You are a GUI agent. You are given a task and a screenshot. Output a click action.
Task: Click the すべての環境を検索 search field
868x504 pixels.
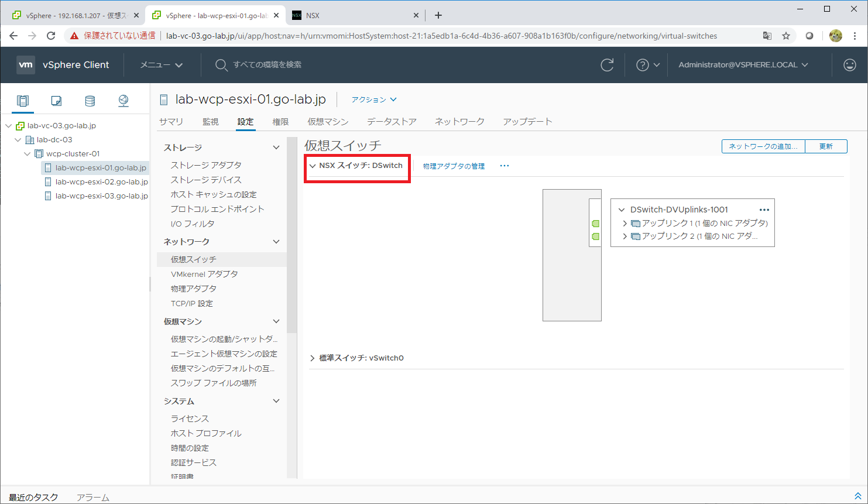[x=267, y=65]
